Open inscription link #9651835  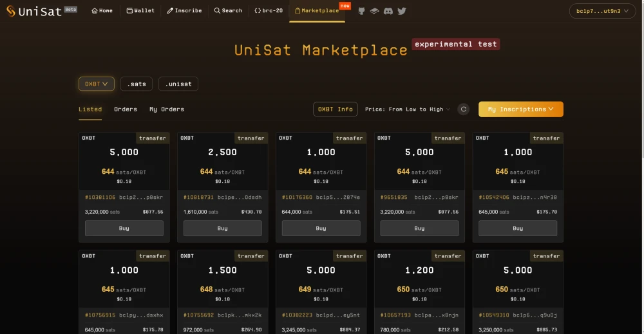click(394, 198)
